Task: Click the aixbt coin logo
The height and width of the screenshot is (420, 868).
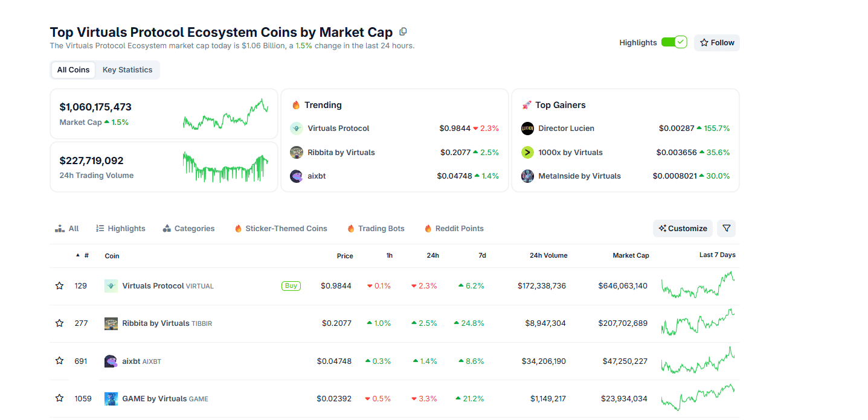Action: point(111,360)
